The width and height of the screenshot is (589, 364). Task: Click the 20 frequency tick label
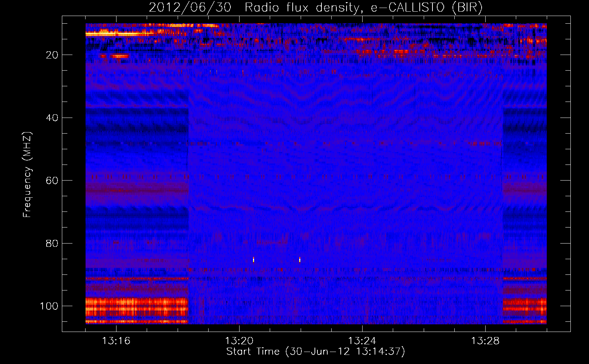pos(52,55)
